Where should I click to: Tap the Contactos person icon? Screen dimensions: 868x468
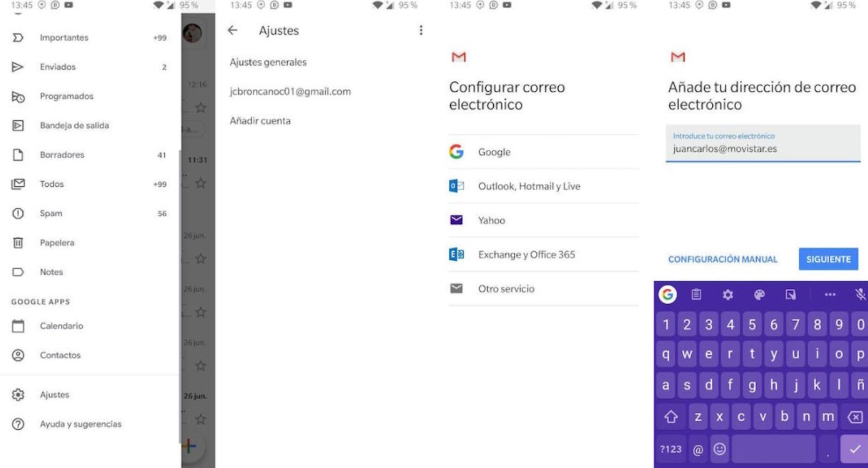(18, 356)
